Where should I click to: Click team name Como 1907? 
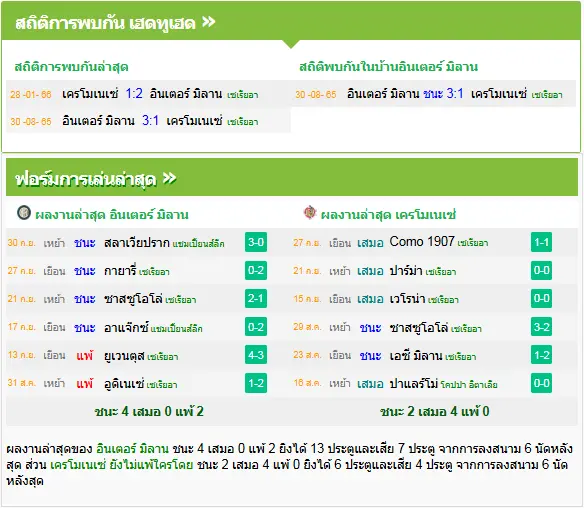(422, 242)
